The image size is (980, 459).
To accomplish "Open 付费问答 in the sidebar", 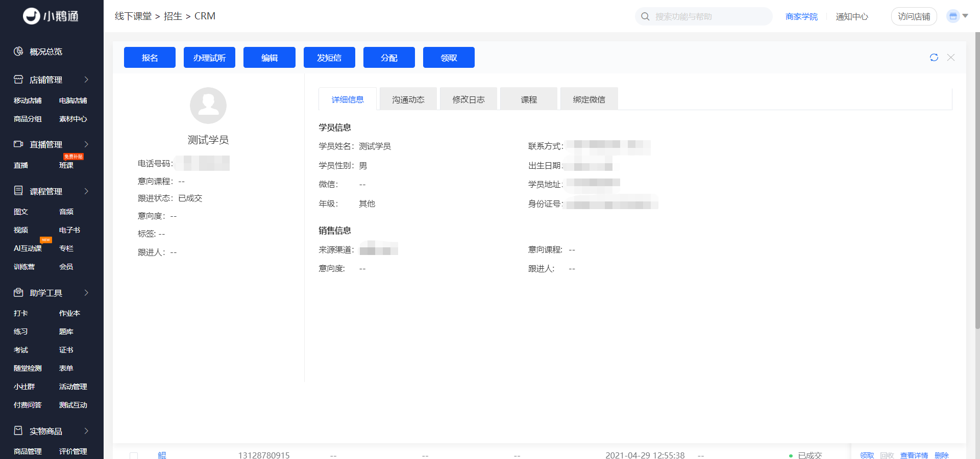I will tap(28, 405).
